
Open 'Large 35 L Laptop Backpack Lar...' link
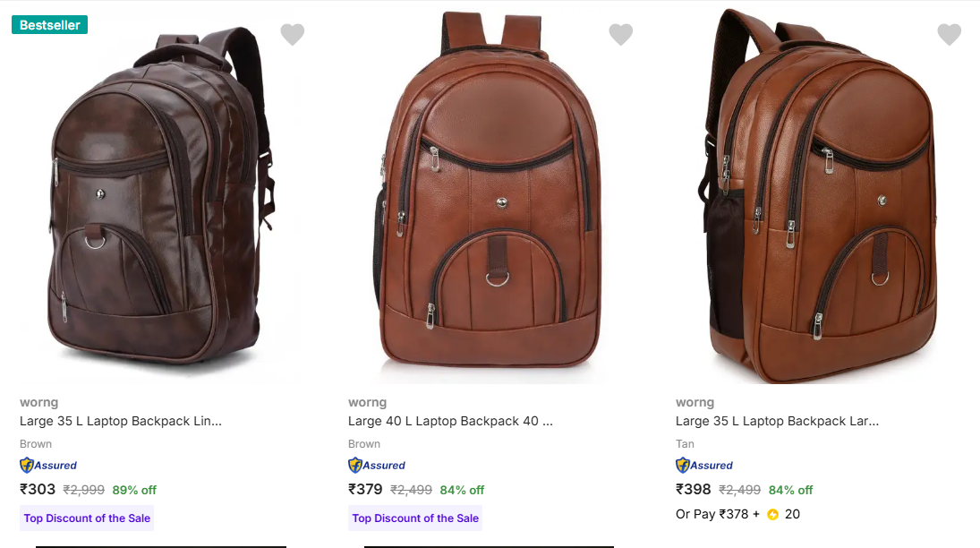point(777,421)
